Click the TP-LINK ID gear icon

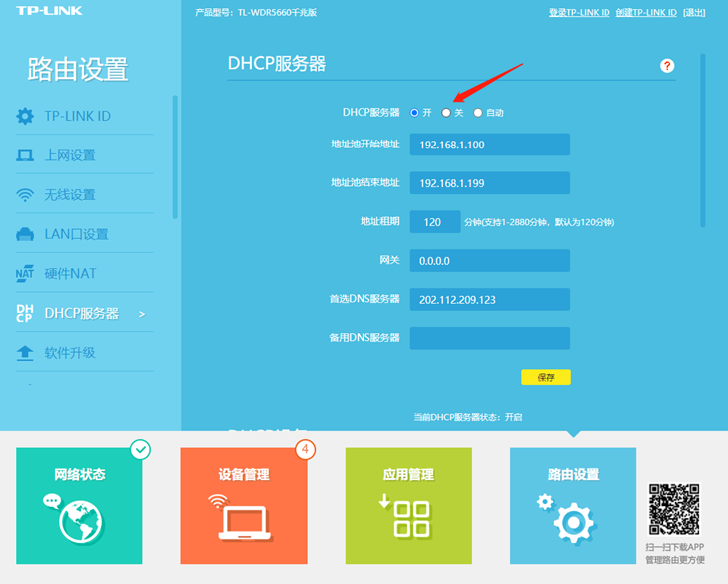[x=25, y=117]
